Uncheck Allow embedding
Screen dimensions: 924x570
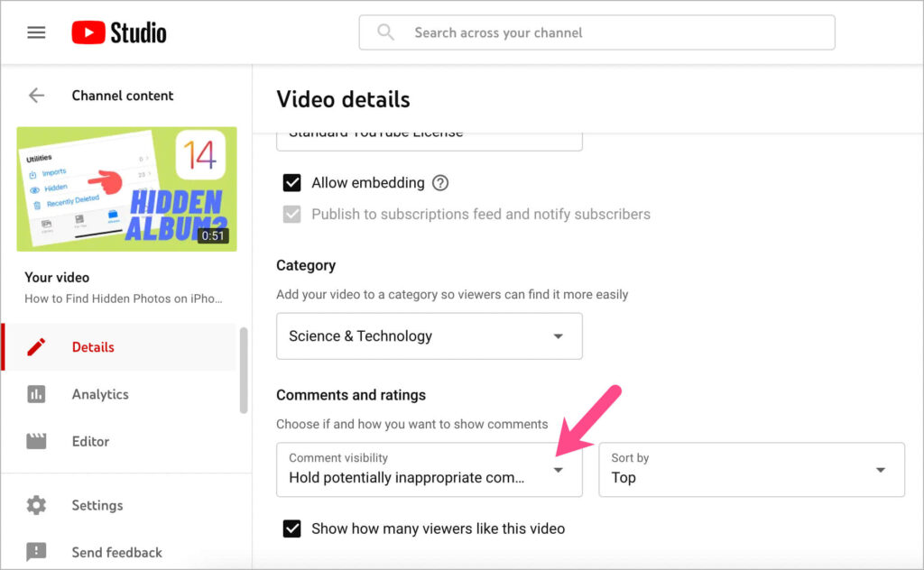pos(292,182)
